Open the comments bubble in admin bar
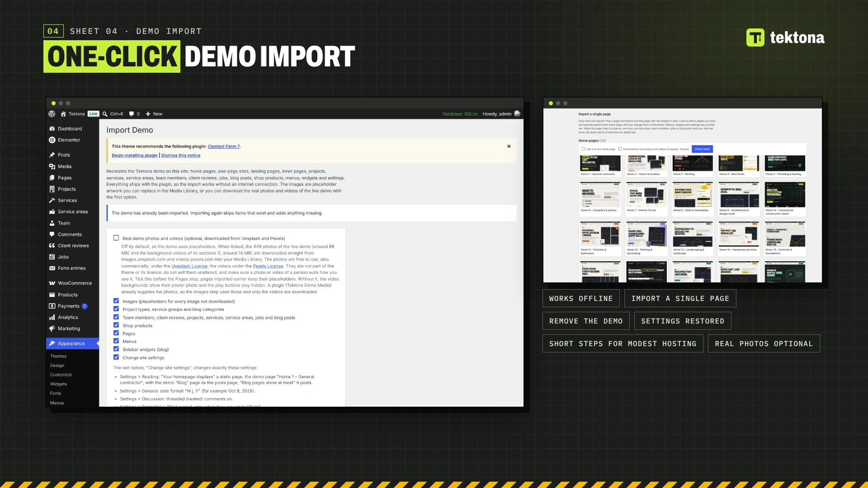Screen dimensions: 868x488 pos(132,114)
